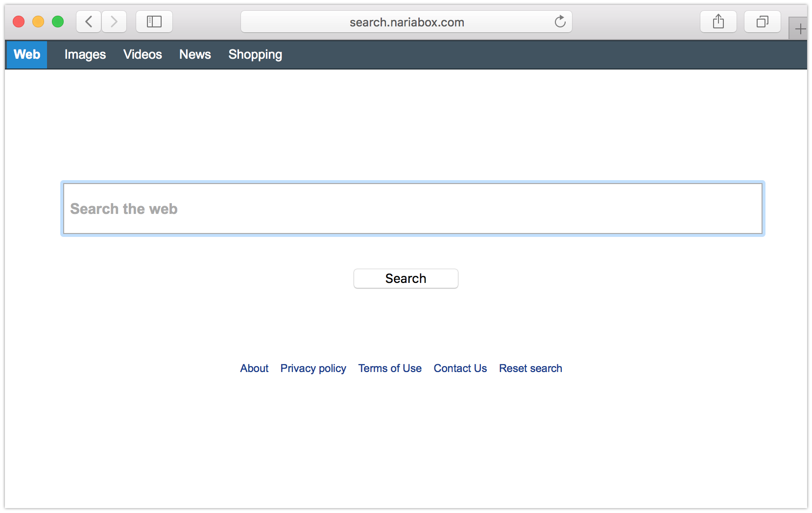Open a new tab with plus button
Image resolution: width=812 pixels, height=513 pixels.
[x=800, y=29]
